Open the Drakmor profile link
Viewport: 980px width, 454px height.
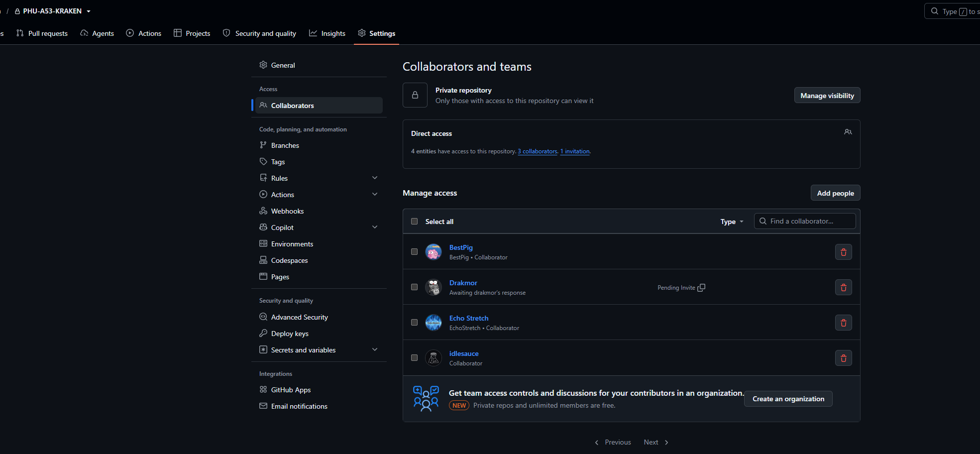(463, 283)
